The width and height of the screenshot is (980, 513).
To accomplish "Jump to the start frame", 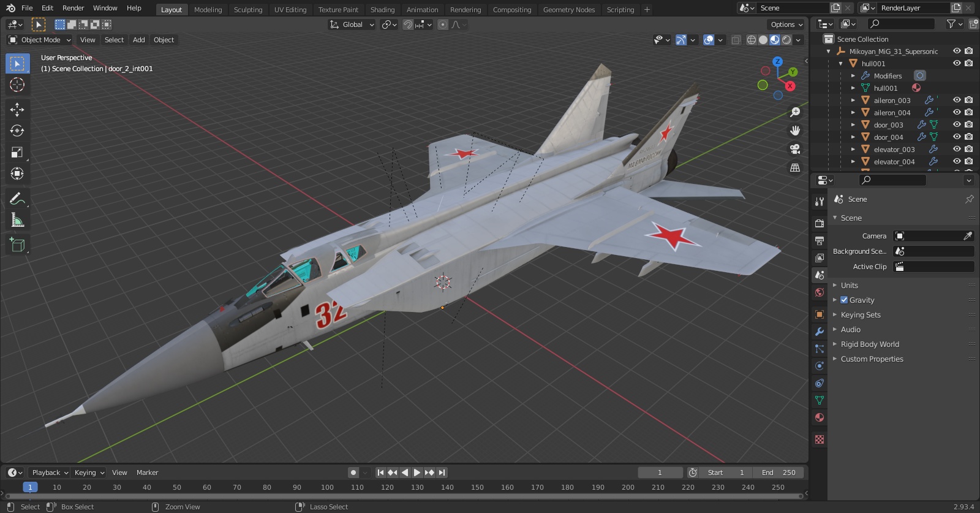I will point(380,473).
